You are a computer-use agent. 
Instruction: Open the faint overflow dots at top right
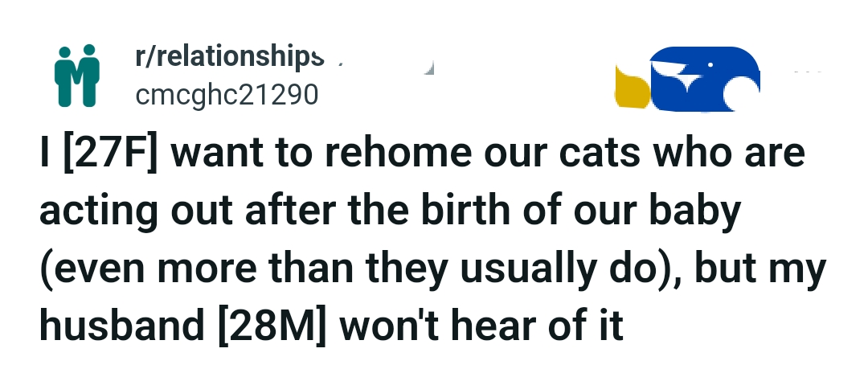click(806, 73)
